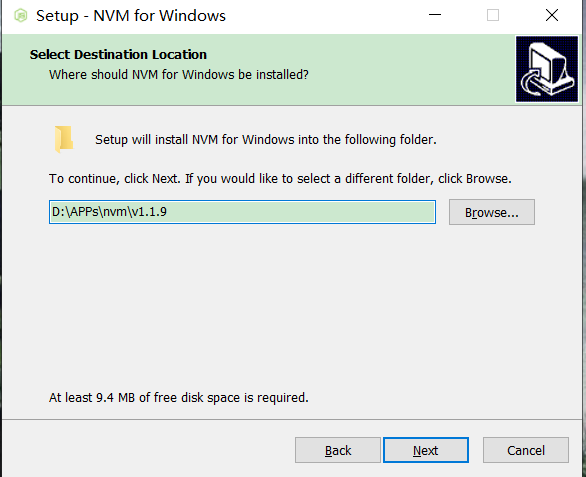Screen dimensions: 586x477
Task: Click 'Where should NVM for Windows be installed?' text
Action: click(x=179, y=75)
